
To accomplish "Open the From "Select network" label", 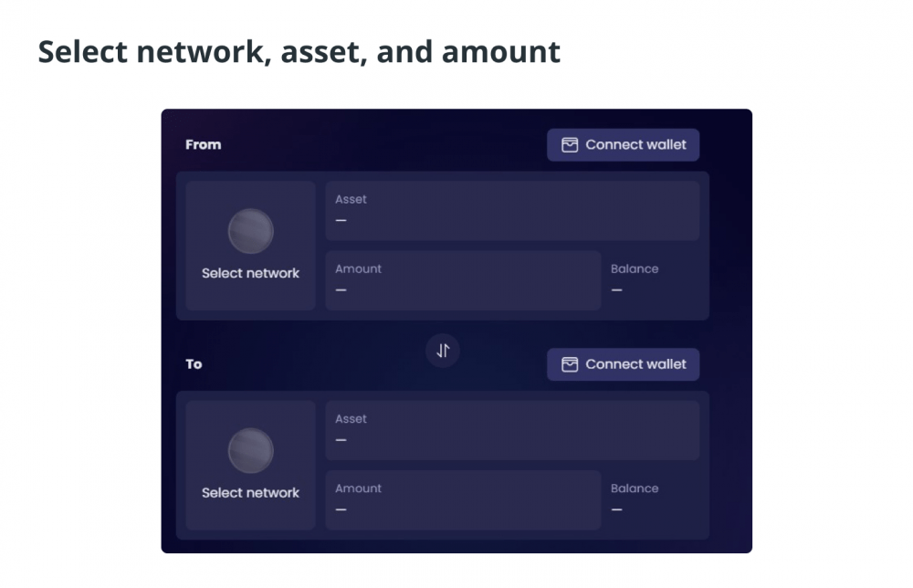I will 250,273.
